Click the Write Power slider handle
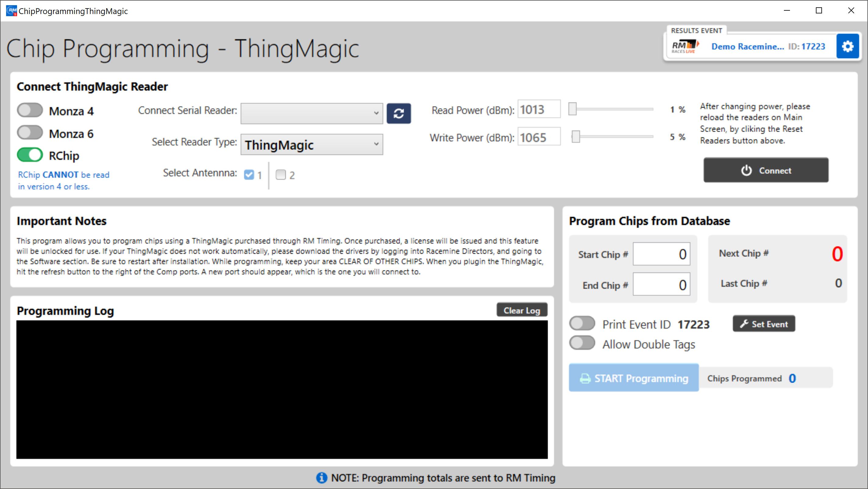The image size is (868, 489). point(576,137)
